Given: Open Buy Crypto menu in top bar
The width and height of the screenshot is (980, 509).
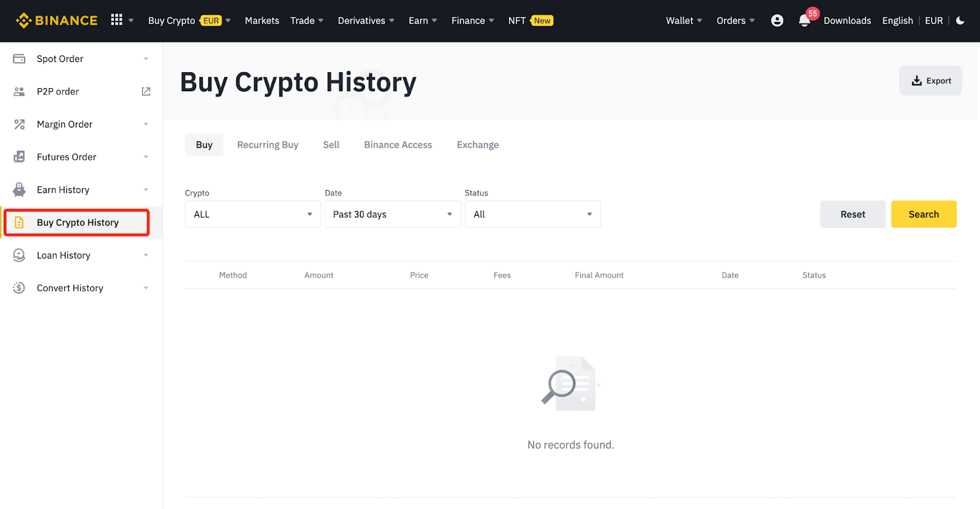Looking at the screenshot, I should click(189, 20).
